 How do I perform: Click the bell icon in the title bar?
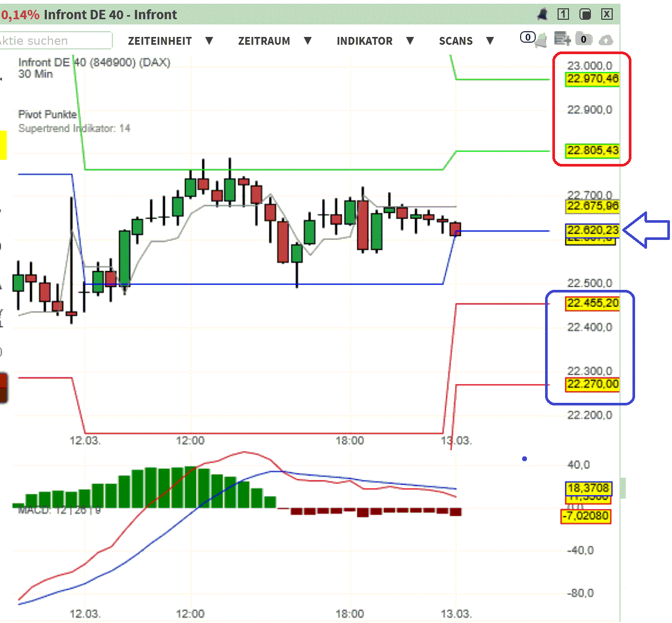click(543, 15)
